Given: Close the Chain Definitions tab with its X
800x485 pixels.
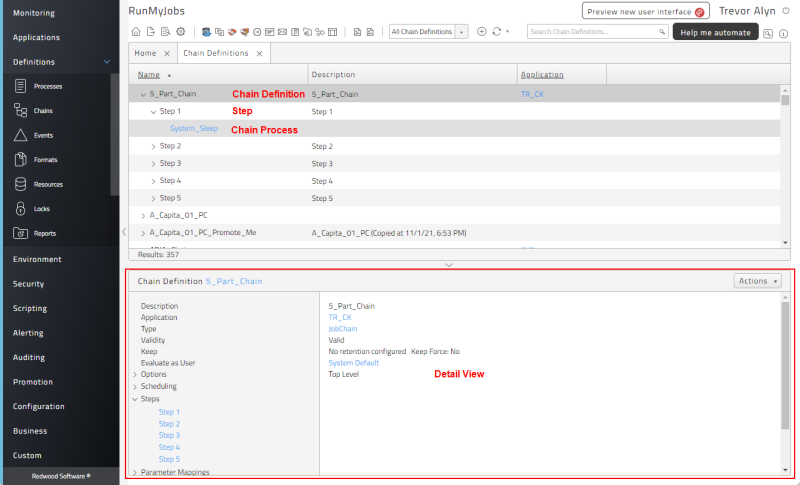Looking at the screenshot, I should pos(260,54).
